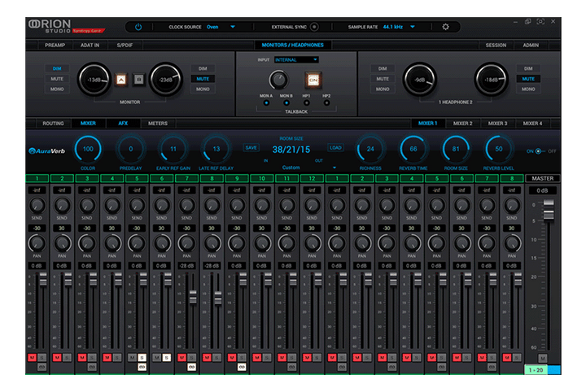Click the link icon below channel 11
This screenshot has width=586, height=392.
coord(292,368)
